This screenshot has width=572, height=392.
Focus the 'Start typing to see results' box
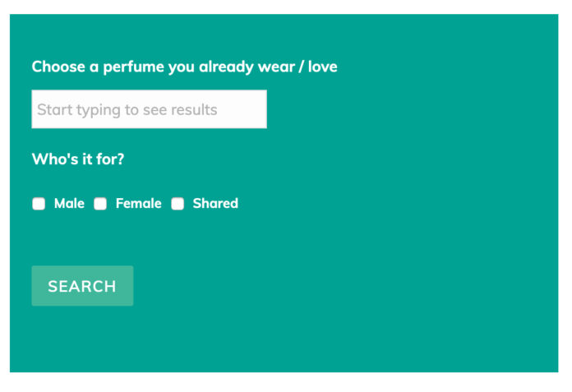point(149,109)
